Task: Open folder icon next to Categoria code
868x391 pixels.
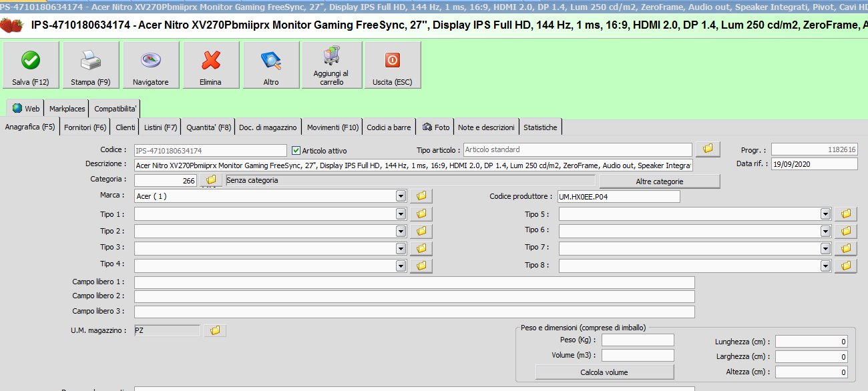Action: tap(211, 180)
